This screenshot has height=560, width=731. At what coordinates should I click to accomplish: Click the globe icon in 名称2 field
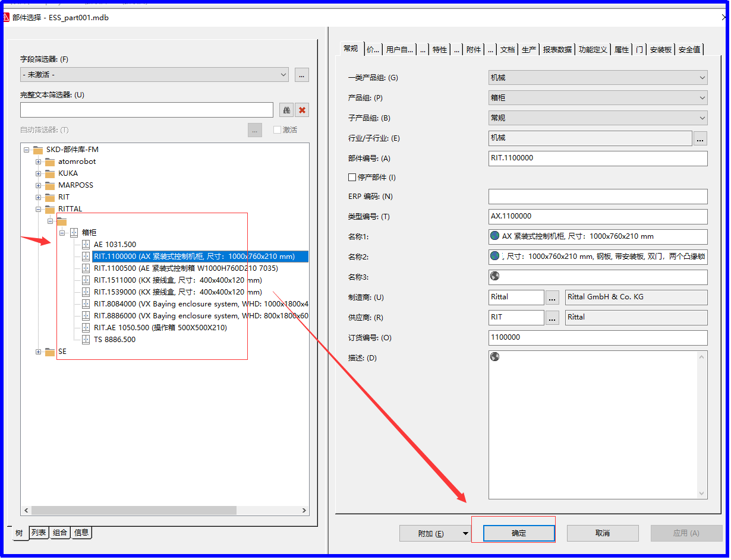point(494,256)
